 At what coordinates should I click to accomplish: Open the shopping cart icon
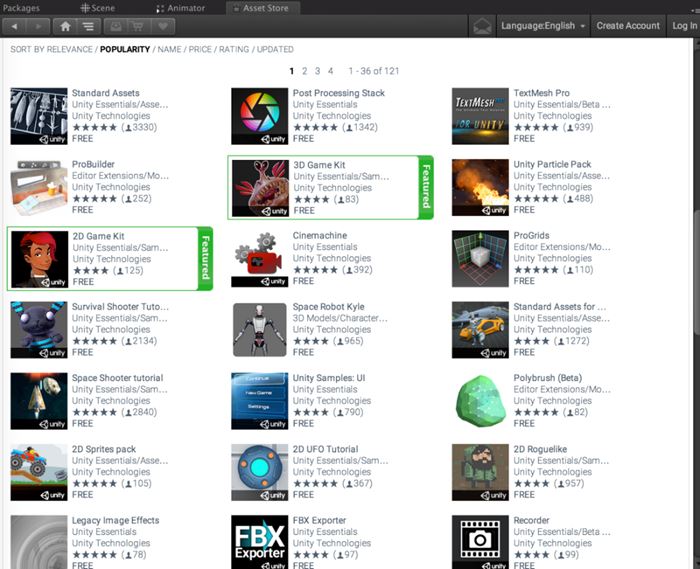[x=140, y=26]
